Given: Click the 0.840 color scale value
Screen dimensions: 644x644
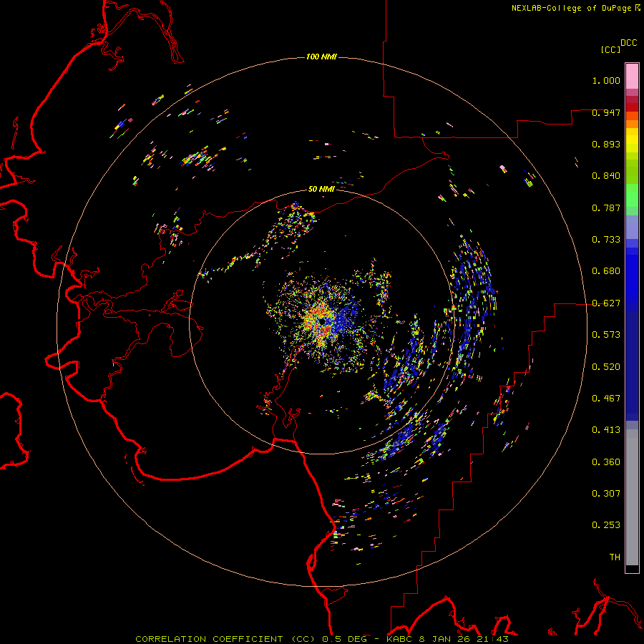Looking at the screenshot, I should 606,176.
